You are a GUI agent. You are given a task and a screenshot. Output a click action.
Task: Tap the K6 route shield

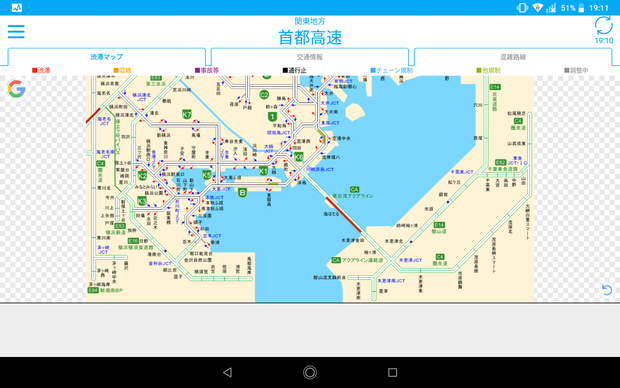click(x=299, y=157)
